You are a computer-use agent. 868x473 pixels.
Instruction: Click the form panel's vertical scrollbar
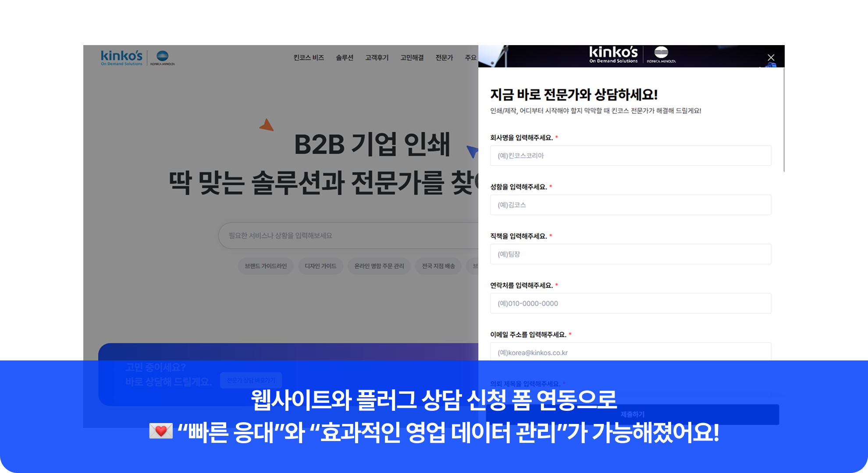[783, 120]
